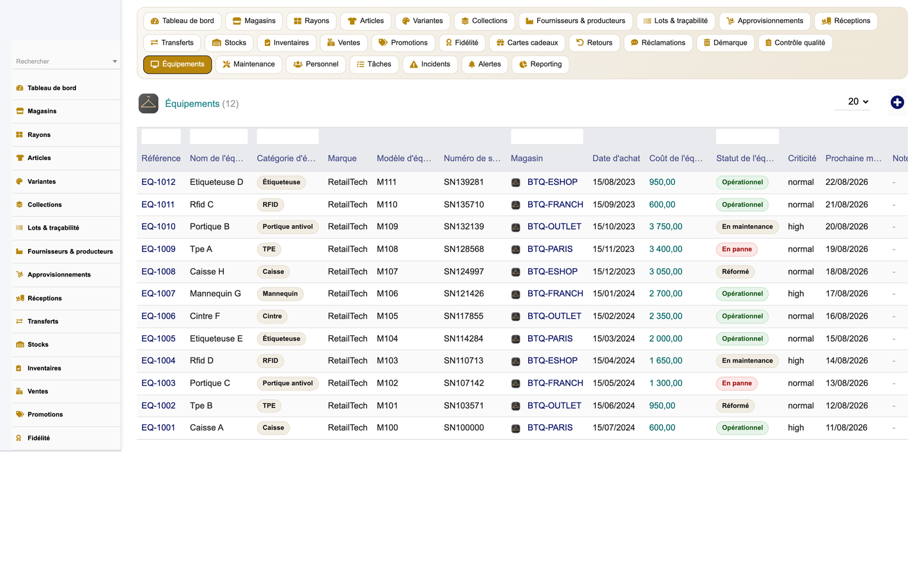Follow the BTQ-OUTLET link for EQ-1010
The image size is (924, 572).
pos(554,226)
